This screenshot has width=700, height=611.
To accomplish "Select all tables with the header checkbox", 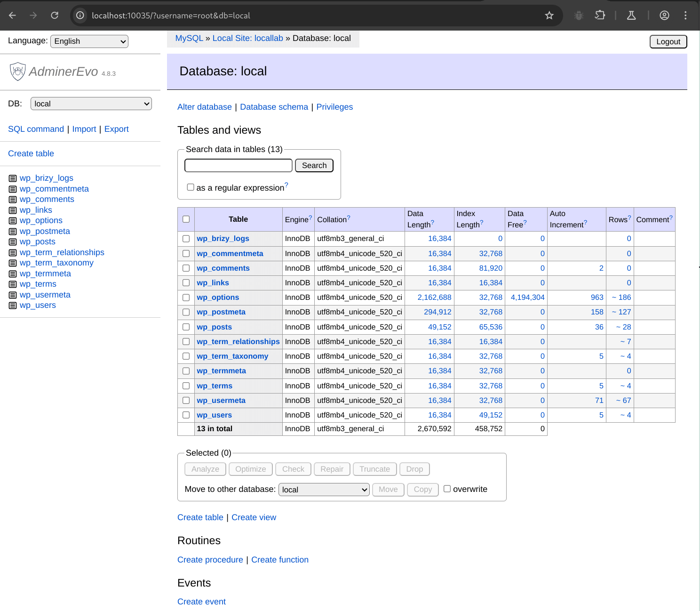I will coord(186,219).
